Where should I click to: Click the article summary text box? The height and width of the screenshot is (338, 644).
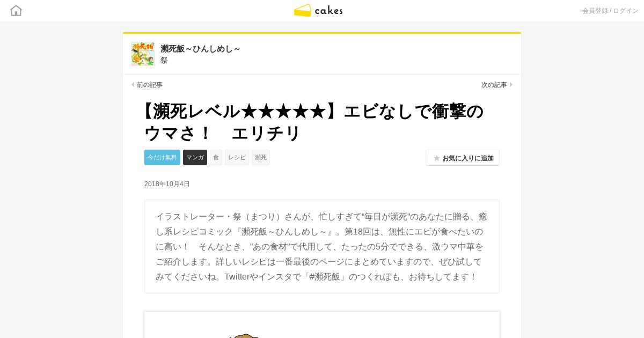click(322, 247)
